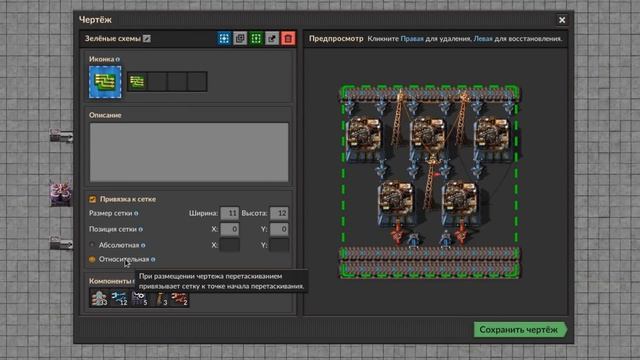
Task: Close the Чертёж window
Action: click(562, 20)
